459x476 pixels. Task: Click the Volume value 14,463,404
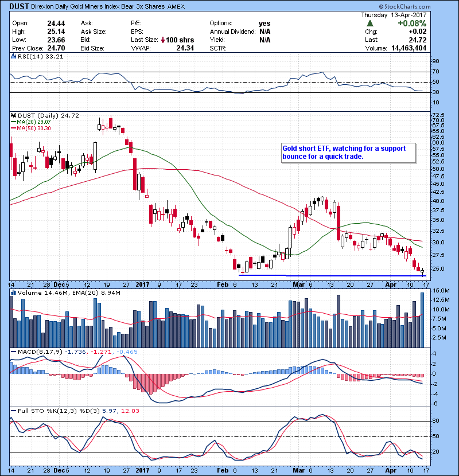tap(409, 48)
